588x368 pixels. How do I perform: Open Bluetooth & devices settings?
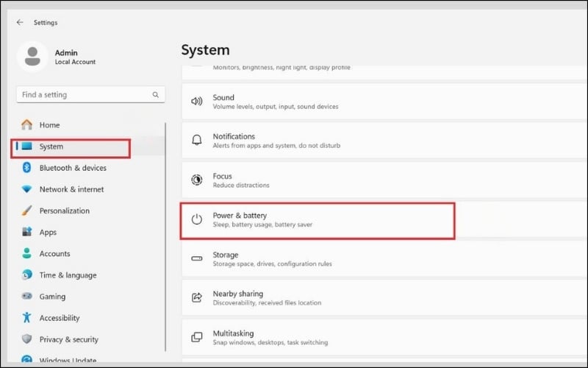click(x=72, y=168)
